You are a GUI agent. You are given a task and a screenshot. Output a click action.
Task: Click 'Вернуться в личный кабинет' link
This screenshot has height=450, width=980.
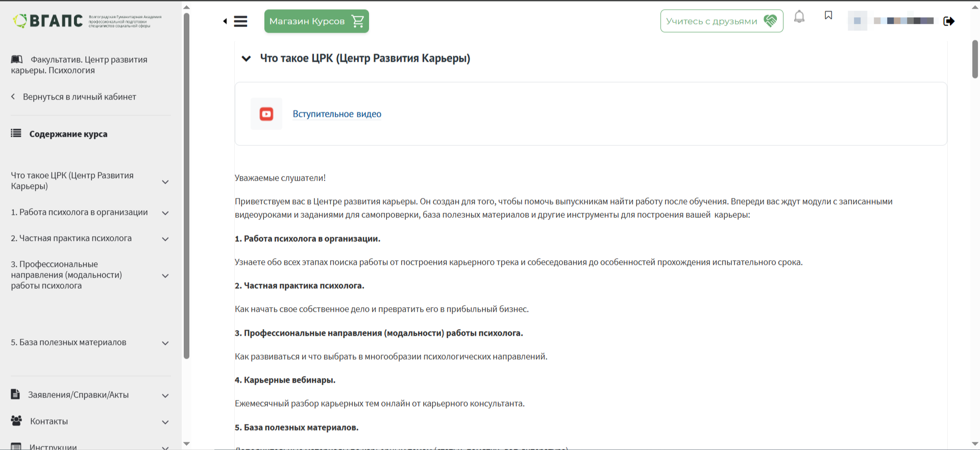[79, 97]
